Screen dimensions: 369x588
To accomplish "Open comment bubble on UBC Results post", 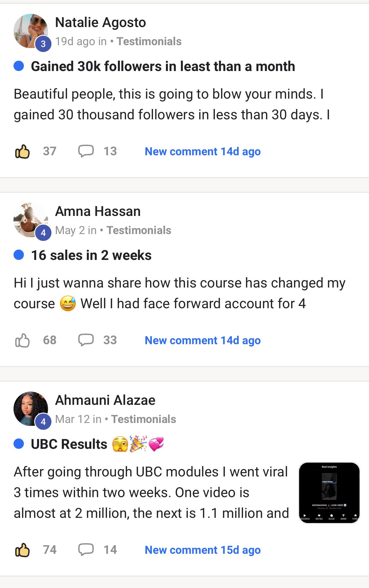I will 86,550.
